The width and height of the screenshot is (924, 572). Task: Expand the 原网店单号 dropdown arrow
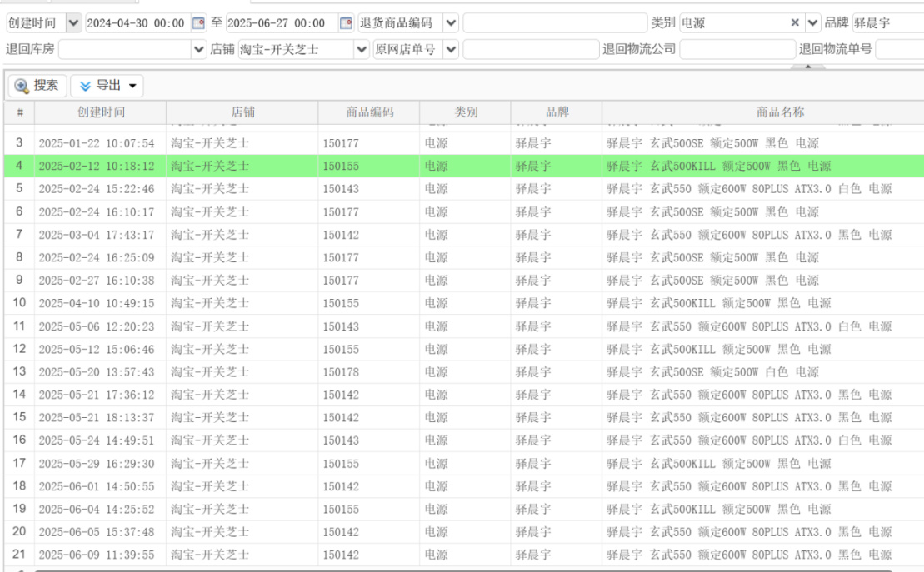click(x=451, y=49)
